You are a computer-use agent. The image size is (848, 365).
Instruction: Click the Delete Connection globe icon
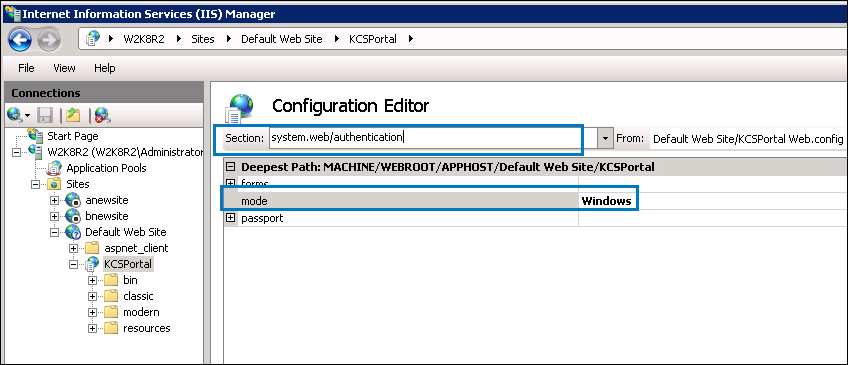[x=102, y=115]
